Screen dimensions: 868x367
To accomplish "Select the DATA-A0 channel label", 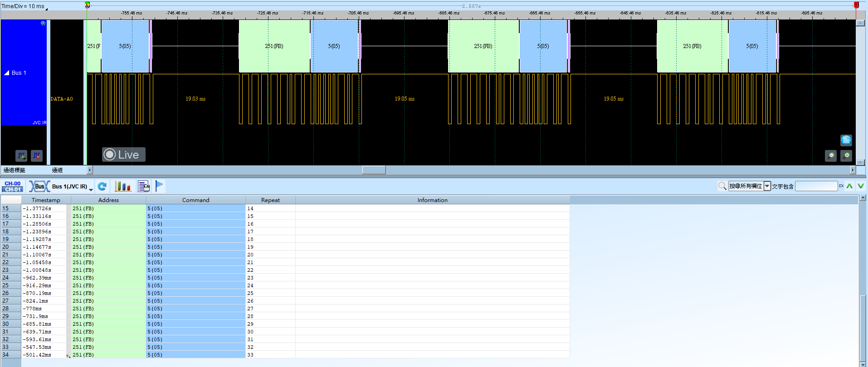I will [x=62, y=99].
